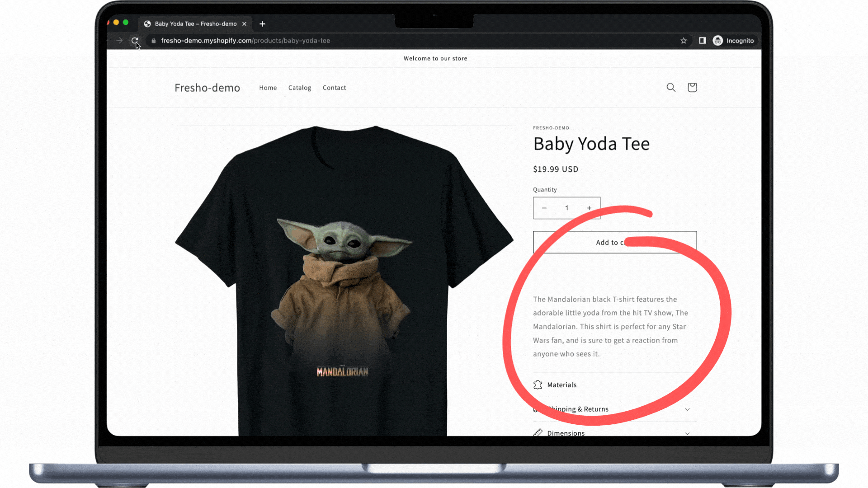This screenshot has height=488, width=868.
Task: Open a new tab with plus button
Action: point(262,24)
